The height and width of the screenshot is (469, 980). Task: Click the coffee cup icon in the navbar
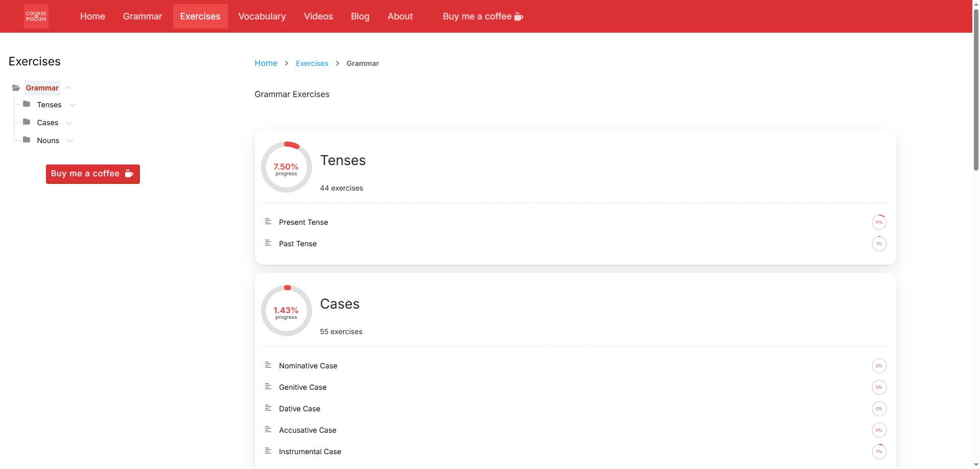[518, 16]
